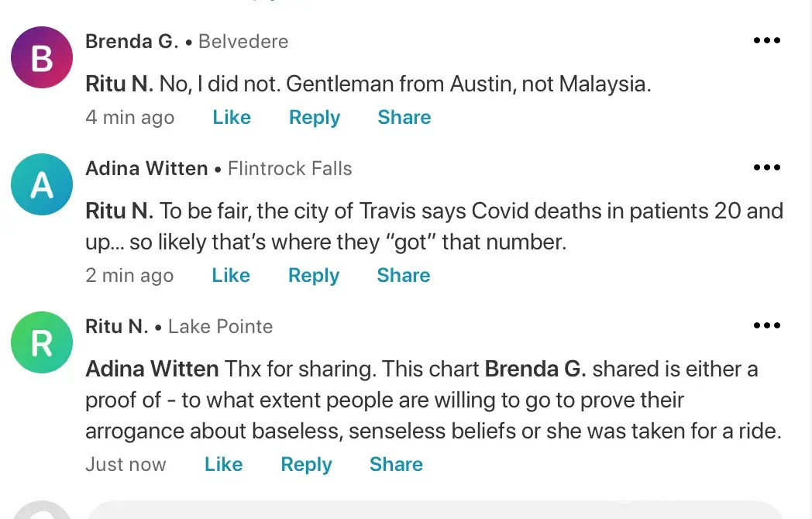Click Ritu N. mention in Brenda's comment

119,84
